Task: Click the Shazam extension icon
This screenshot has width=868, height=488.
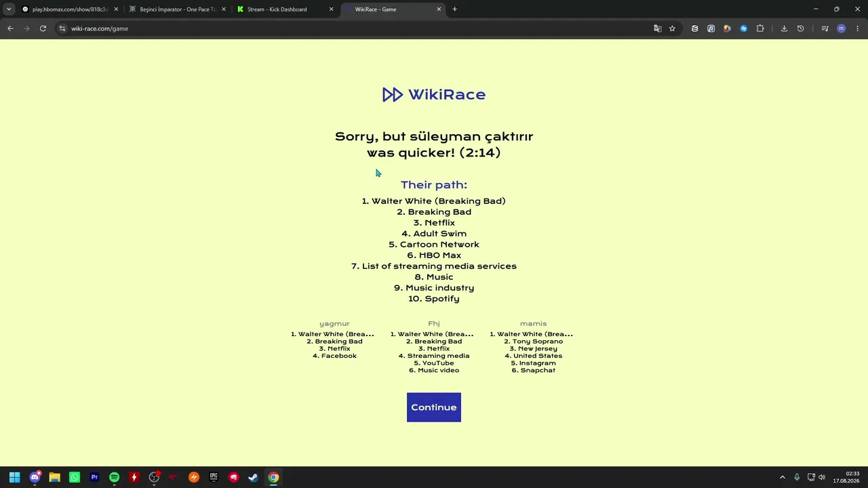Action: [743, 28]
